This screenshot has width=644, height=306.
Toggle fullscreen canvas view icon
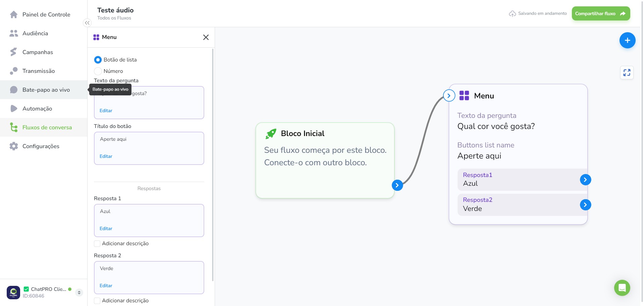pos(627,73)
